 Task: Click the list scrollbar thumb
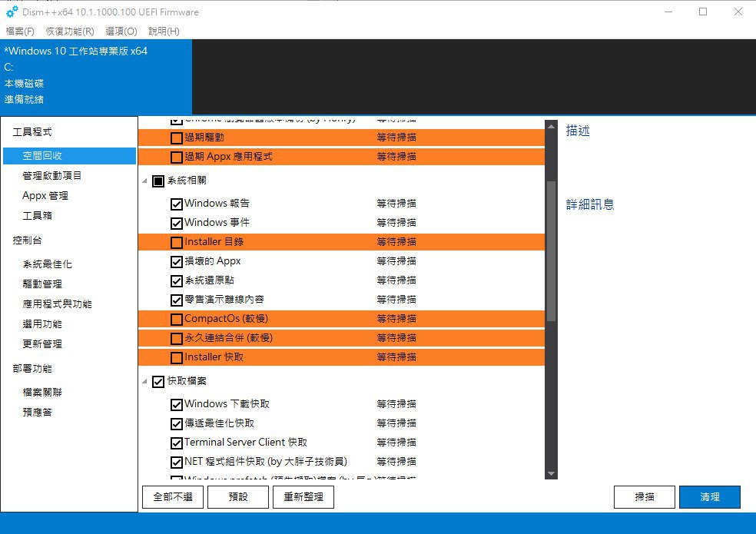pos(551,250)
